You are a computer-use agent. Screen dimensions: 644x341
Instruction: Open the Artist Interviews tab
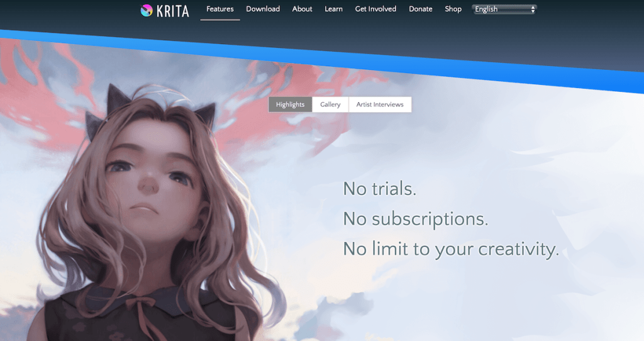coord(380,104)
